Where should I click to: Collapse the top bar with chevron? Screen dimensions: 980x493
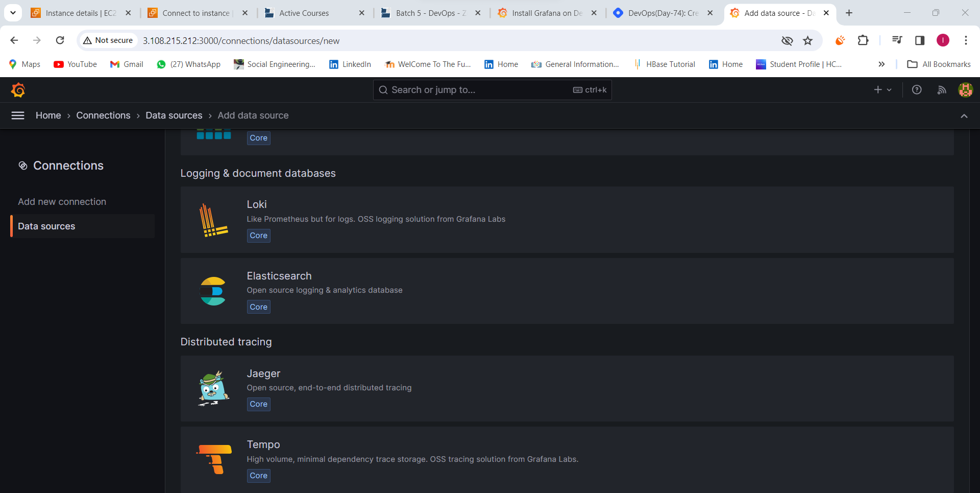click(964, 116)
